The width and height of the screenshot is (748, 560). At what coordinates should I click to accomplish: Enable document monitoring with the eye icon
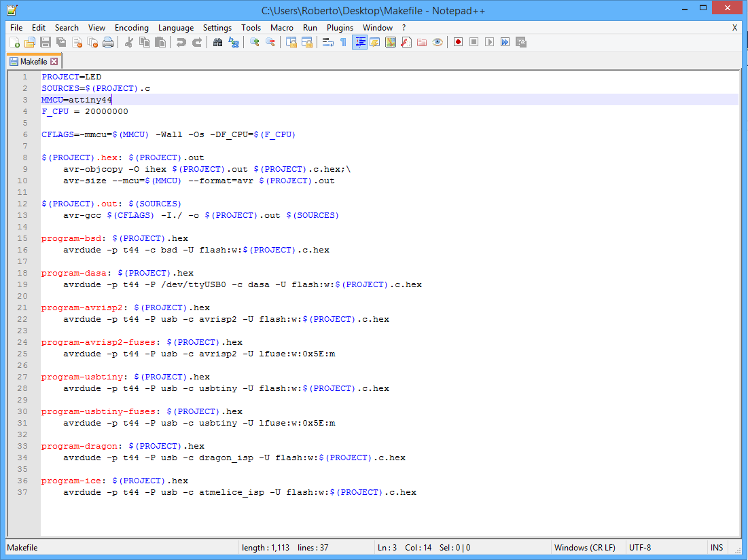tap(438, 42)
